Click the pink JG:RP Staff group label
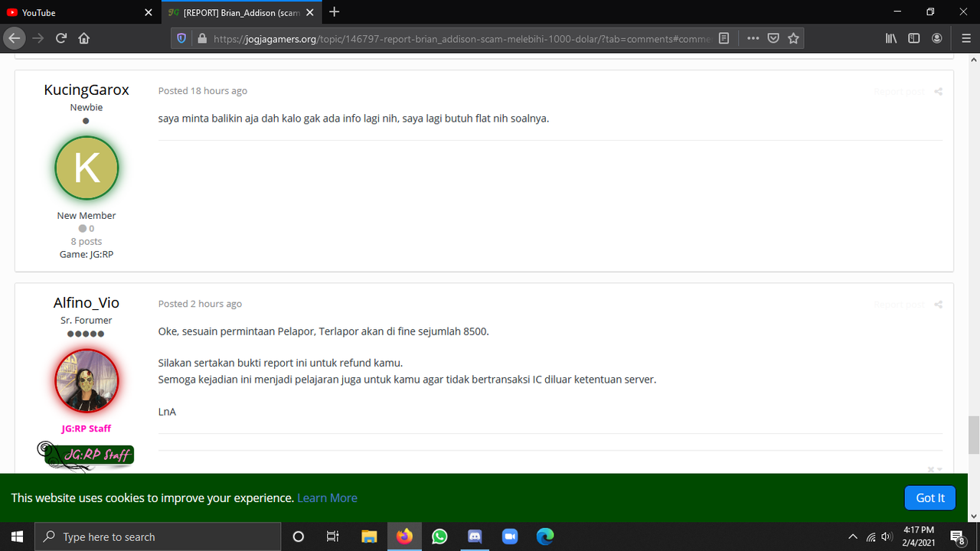 (87, 429)
